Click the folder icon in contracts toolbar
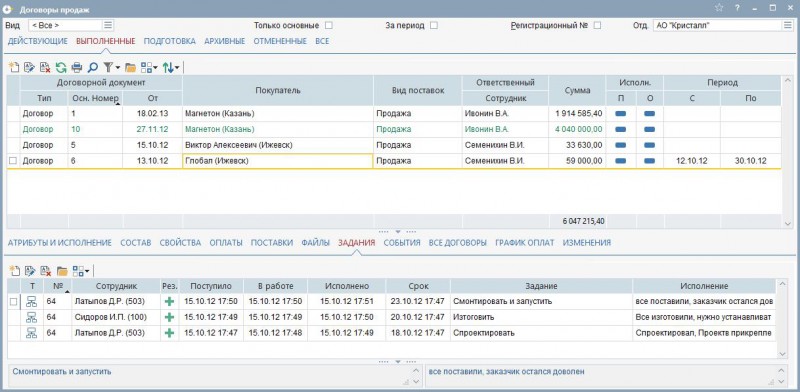Screen dimensions: 800x392 point(130,67)
